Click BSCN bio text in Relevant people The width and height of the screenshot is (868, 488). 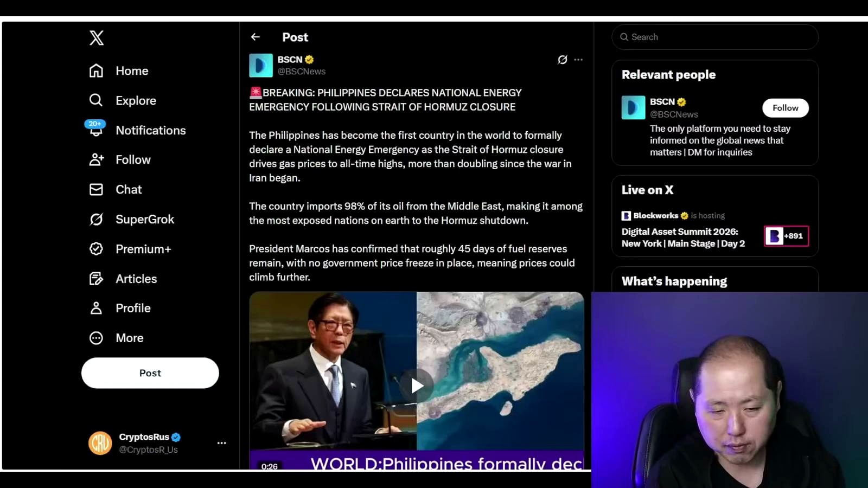(x=720, y=140)
